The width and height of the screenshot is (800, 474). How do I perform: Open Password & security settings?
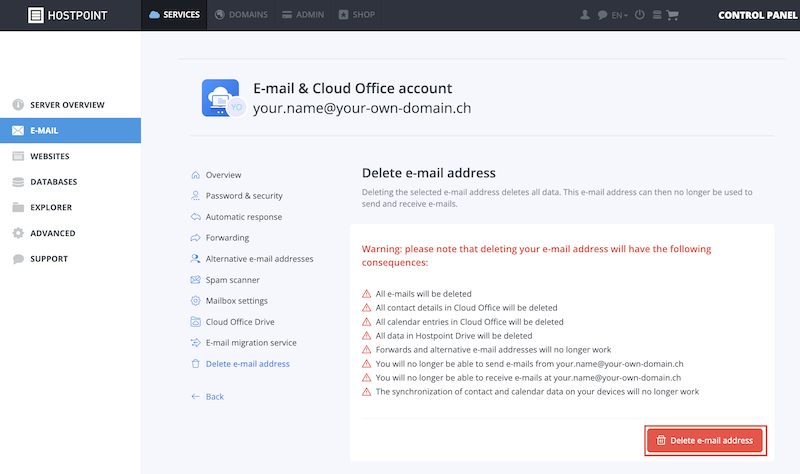click(x=237, y=196)
